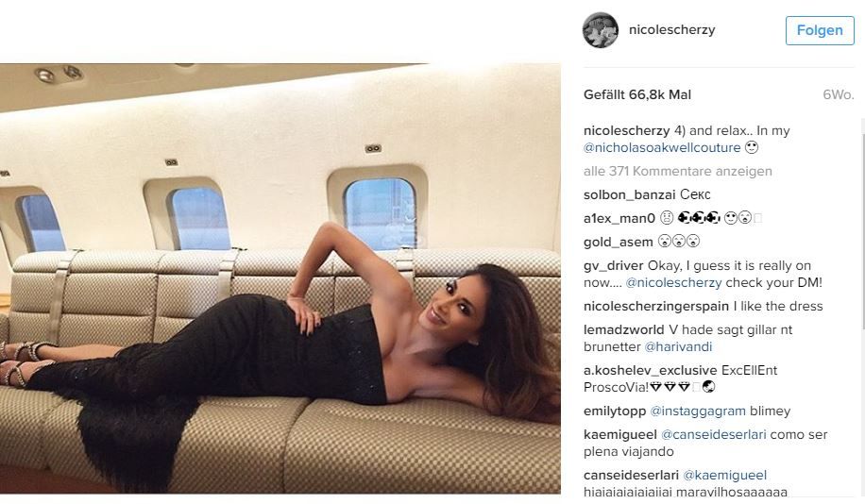The image size is (865, 504).
Task: Open commenter a1ex_man0's profile
Action: point(619,218)
